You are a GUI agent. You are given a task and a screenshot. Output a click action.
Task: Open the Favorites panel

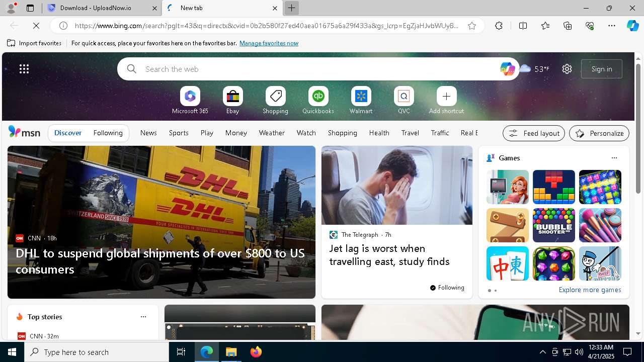[545, 26]
